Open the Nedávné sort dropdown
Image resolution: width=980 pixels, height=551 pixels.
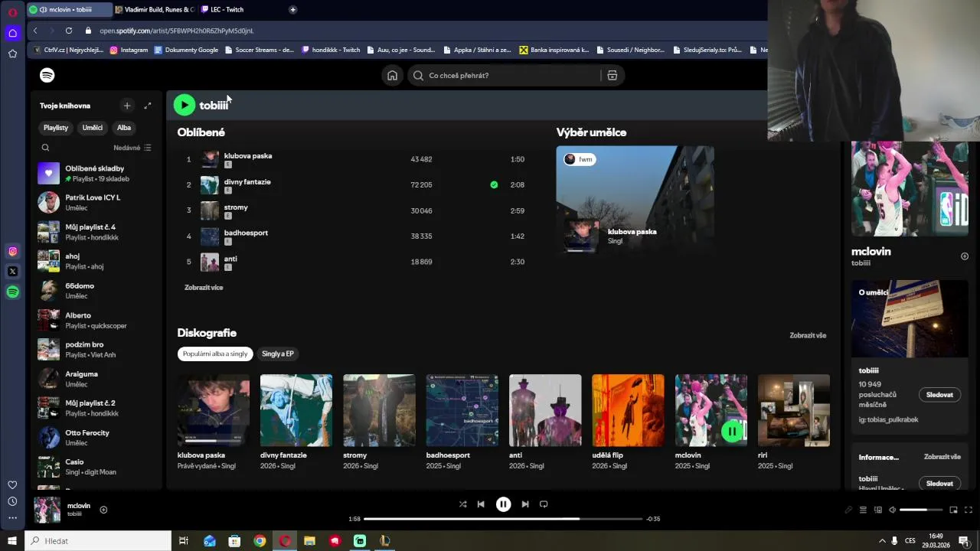click(x=132, y=148)
